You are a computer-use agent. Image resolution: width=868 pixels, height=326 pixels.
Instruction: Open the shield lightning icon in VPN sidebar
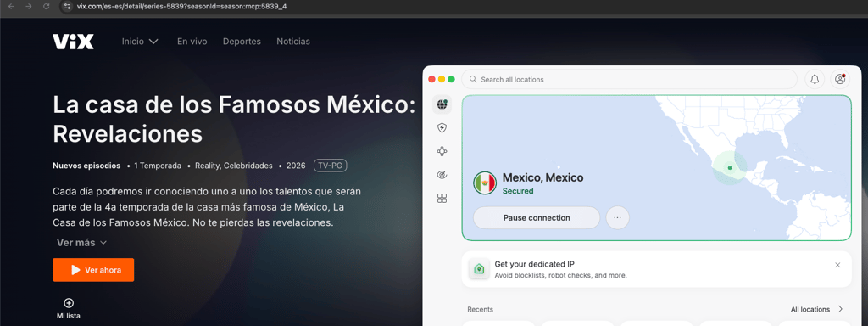[442, 128]
